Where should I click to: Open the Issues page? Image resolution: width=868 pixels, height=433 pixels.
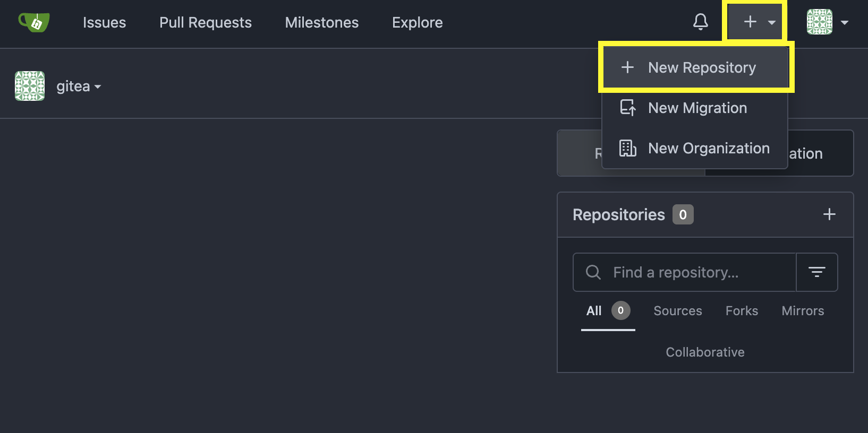(104, 22)
